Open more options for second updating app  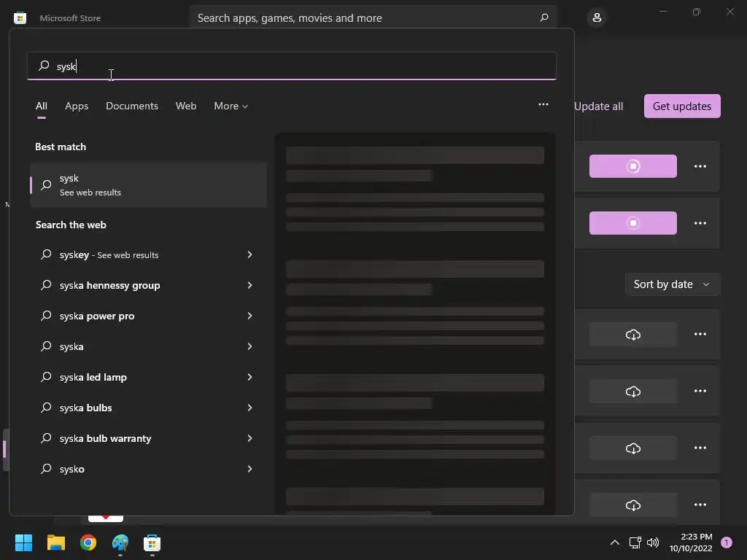click(700, 223)
